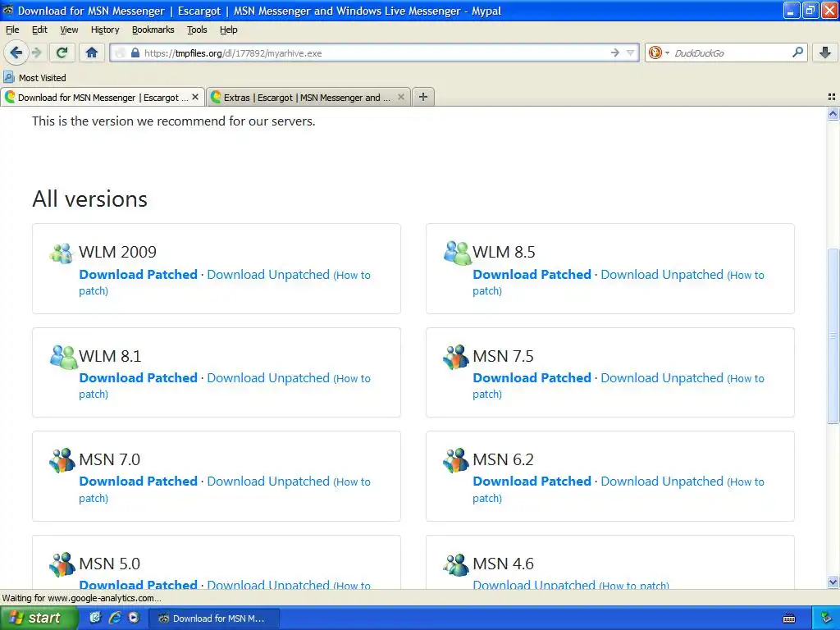Click the URL address field
The height and width of the screenshot is (630, 840).
click(x=375, y=53)
